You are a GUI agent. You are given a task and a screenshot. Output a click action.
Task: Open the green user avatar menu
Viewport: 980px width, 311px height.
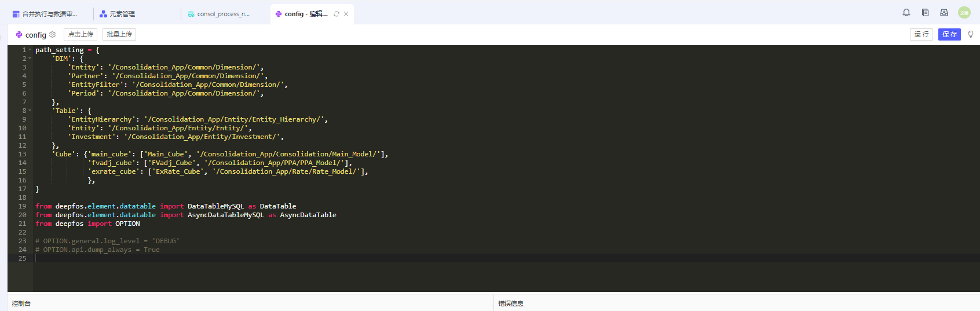coord(964,13)
